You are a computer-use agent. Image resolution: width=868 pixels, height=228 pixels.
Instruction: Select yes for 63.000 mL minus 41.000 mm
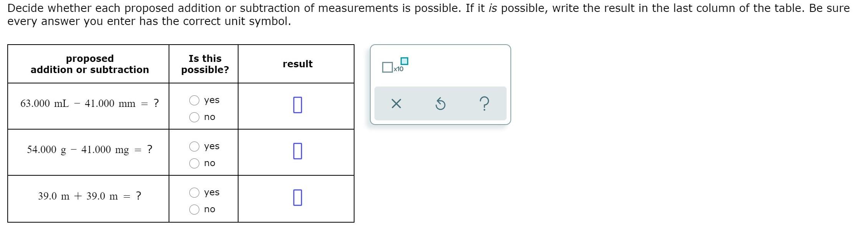[194, 100]
